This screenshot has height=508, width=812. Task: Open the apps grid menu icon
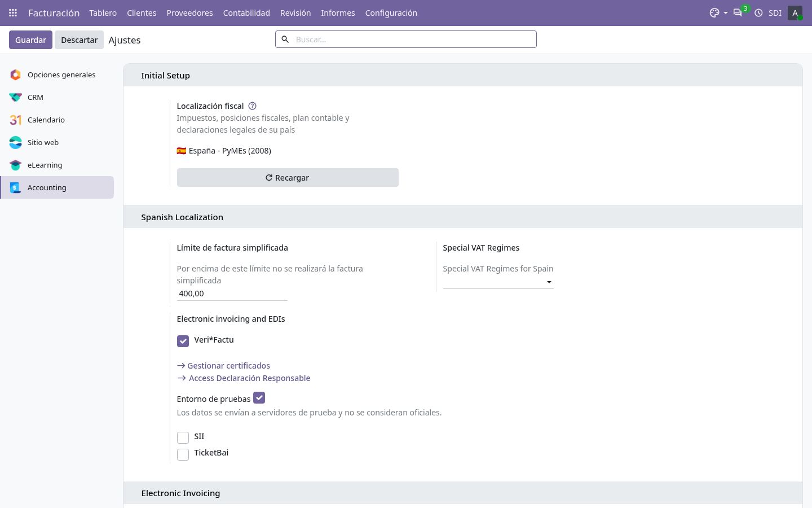click(x=13, y=12)
